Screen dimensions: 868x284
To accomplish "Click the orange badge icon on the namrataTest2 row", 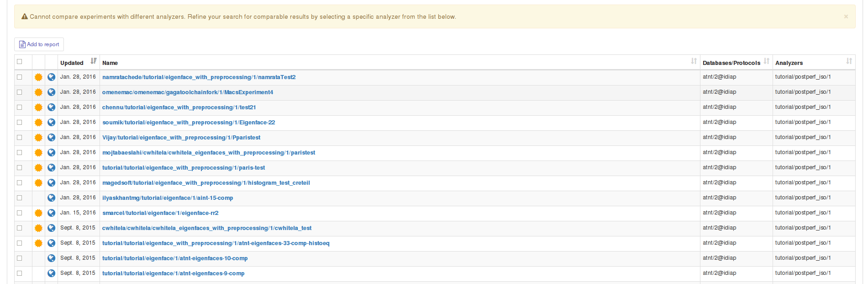I will click(38, 77).
